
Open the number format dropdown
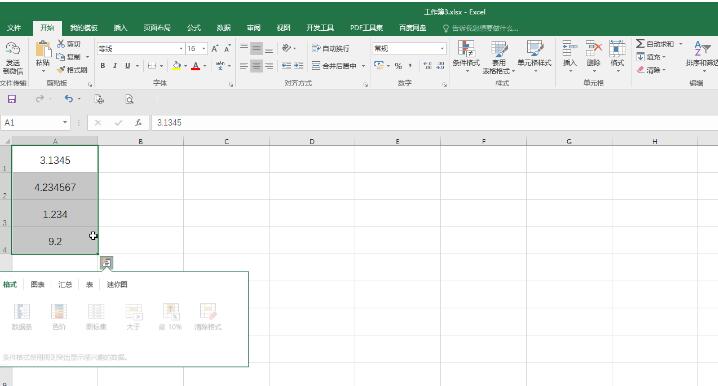(442, 49)
